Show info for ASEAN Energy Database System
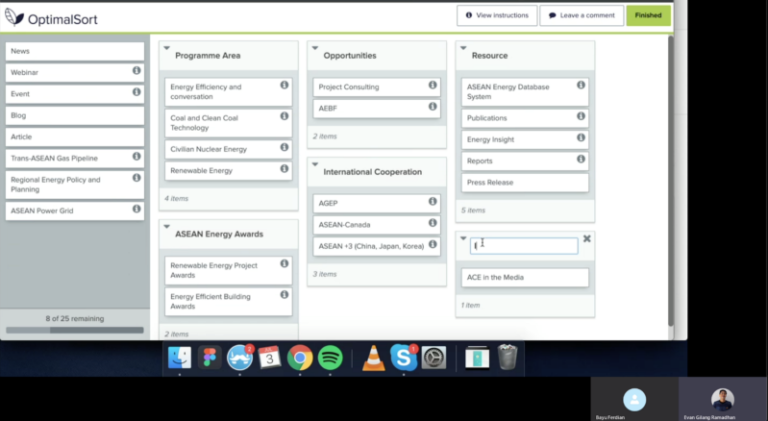Viewport: 768px width, 421px height. [x=581, y=85]
